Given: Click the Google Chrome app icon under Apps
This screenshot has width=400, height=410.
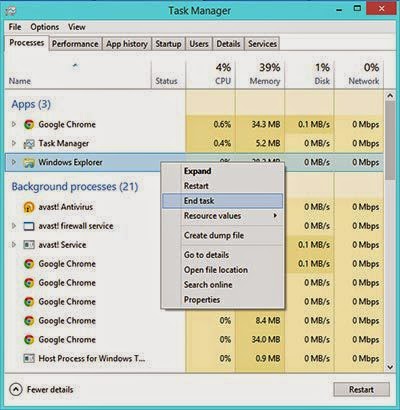Looking at the screenshot, I should [29, 125].
